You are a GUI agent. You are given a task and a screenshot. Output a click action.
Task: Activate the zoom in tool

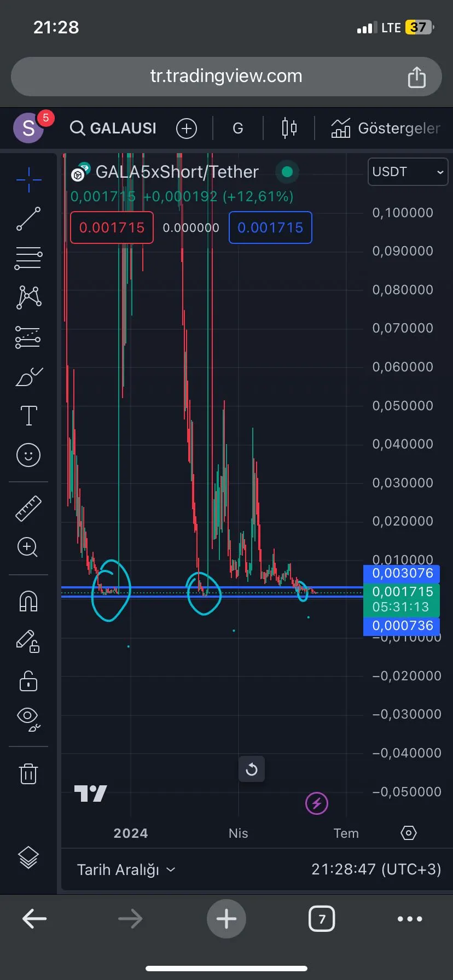(x=28, y=547)
